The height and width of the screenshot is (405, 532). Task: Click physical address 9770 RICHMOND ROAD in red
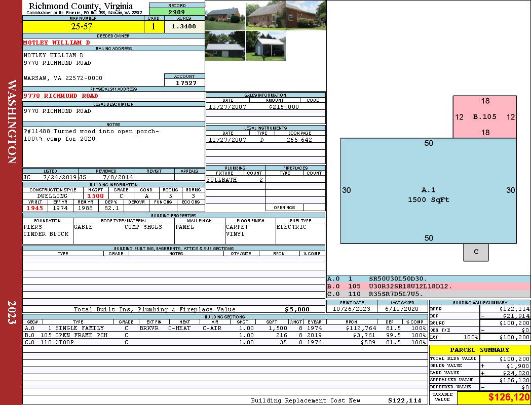60,96
